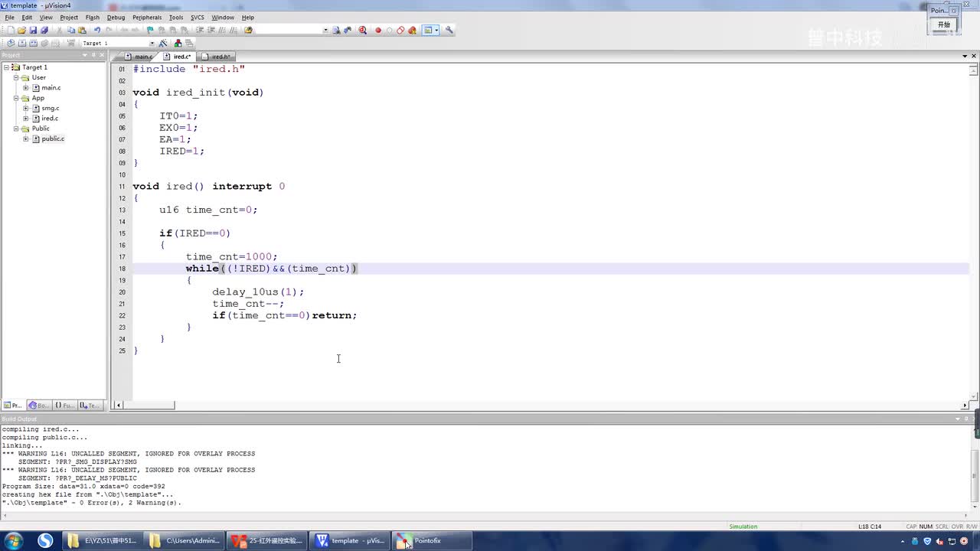
Task: Click the editor horizontal scrollbar thumb
Action: tap(149, 405)
